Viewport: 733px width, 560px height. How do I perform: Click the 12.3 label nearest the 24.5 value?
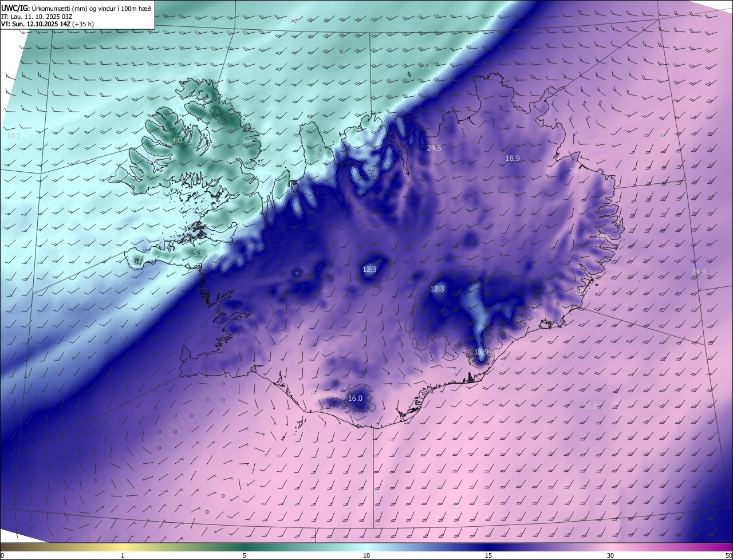tap(370, 269)
